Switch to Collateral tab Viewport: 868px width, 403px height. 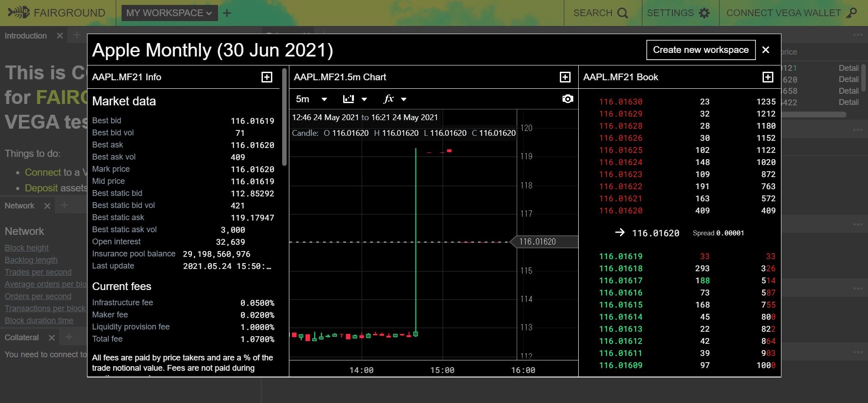coord(22,338)
